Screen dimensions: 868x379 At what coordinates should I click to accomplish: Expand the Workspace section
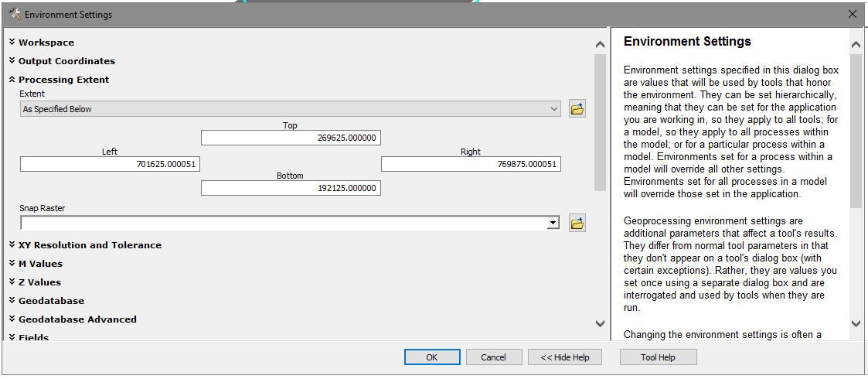tap(46, 43)
